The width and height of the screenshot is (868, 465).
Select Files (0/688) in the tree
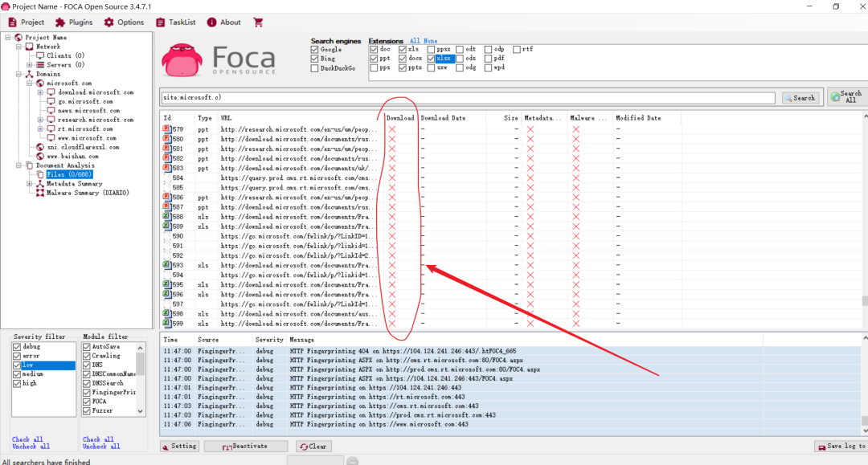68,175
